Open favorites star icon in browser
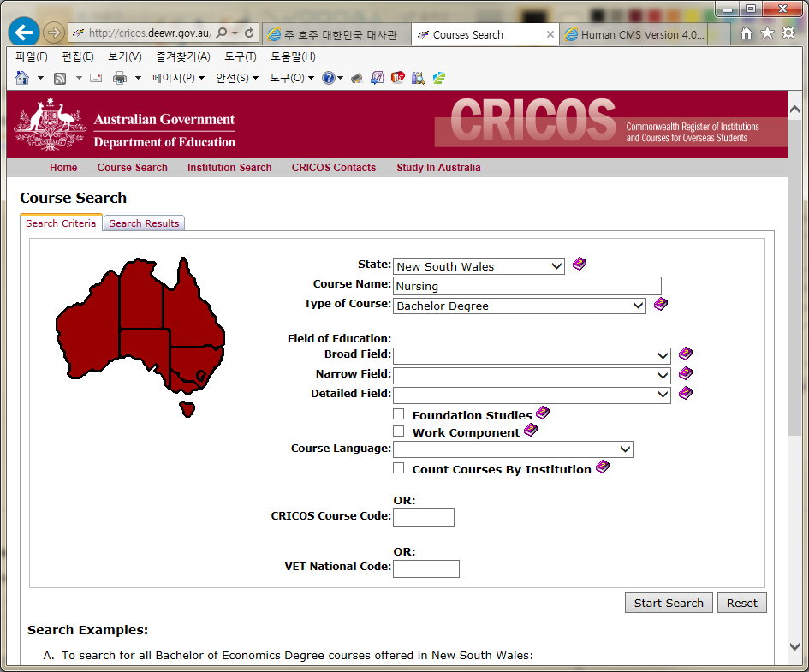The width and height of the screenshot is (809, 672). (767, 33)
